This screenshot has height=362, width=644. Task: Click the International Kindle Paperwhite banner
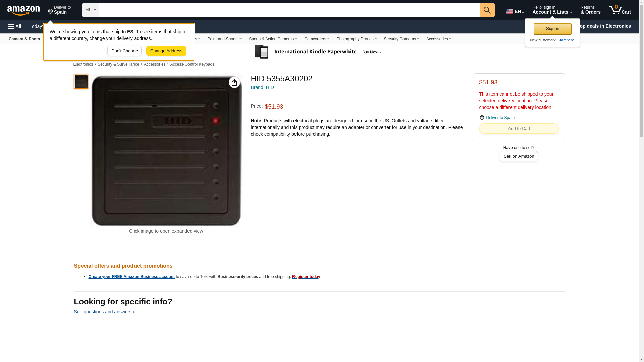(318, 52)
